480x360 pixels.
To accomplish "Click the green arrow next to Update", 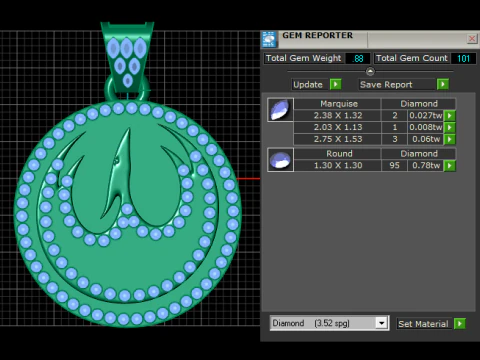I will coord(336,84).
